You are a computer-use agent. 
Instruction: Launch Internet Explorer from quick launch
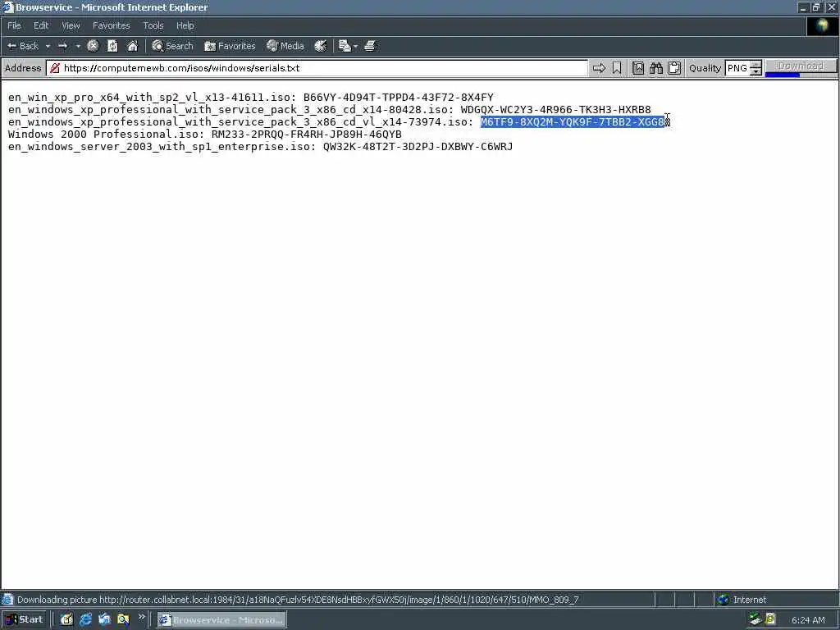[85, 620]
